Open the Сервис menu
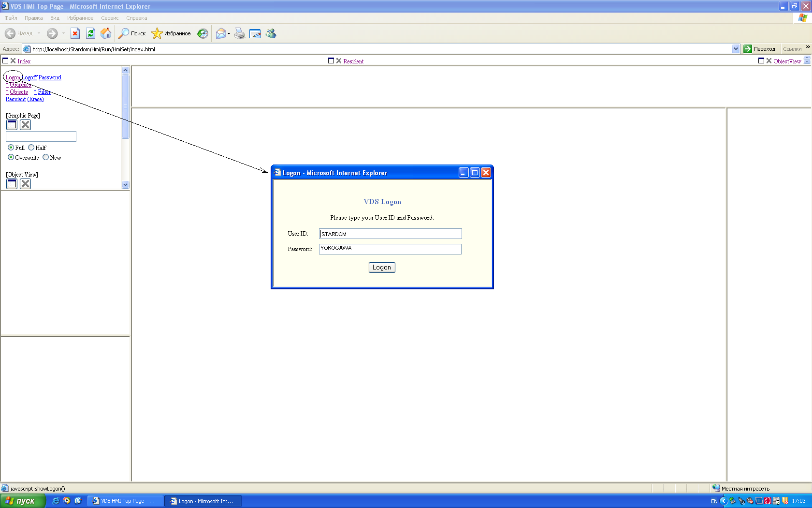812x508 pixels. (x=110, y=18)
